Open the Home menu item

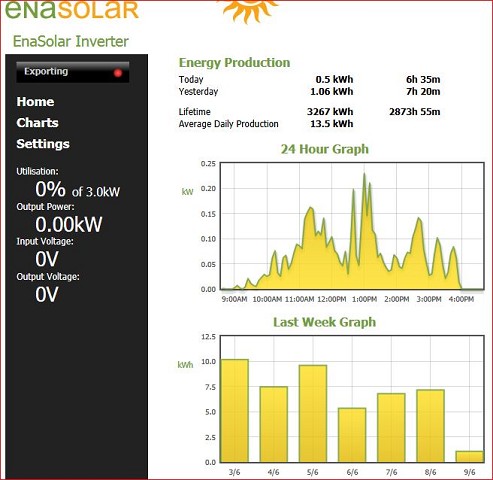(x=35, y=102)
